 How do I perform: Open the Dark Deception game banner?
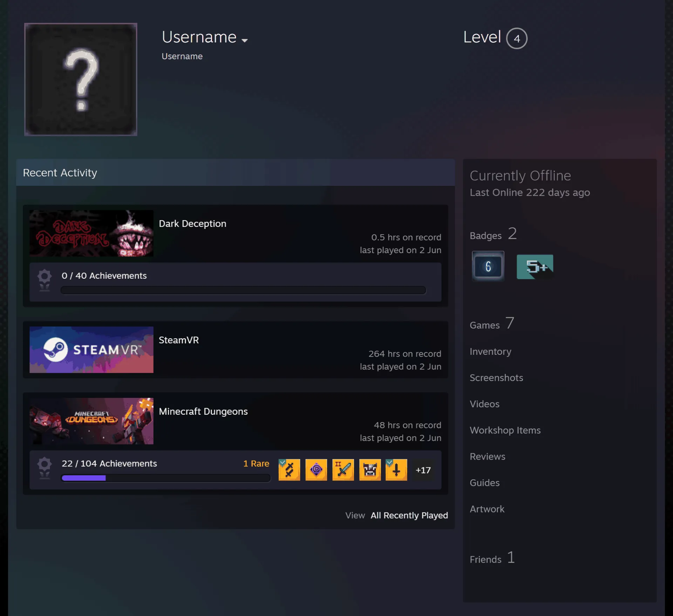point(91,233)
